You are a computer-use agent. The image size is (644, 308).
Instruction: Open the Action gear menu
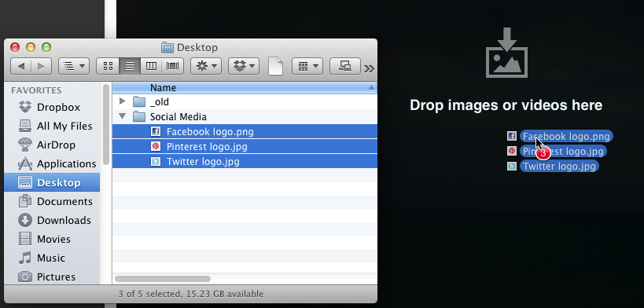pos(206,66)
